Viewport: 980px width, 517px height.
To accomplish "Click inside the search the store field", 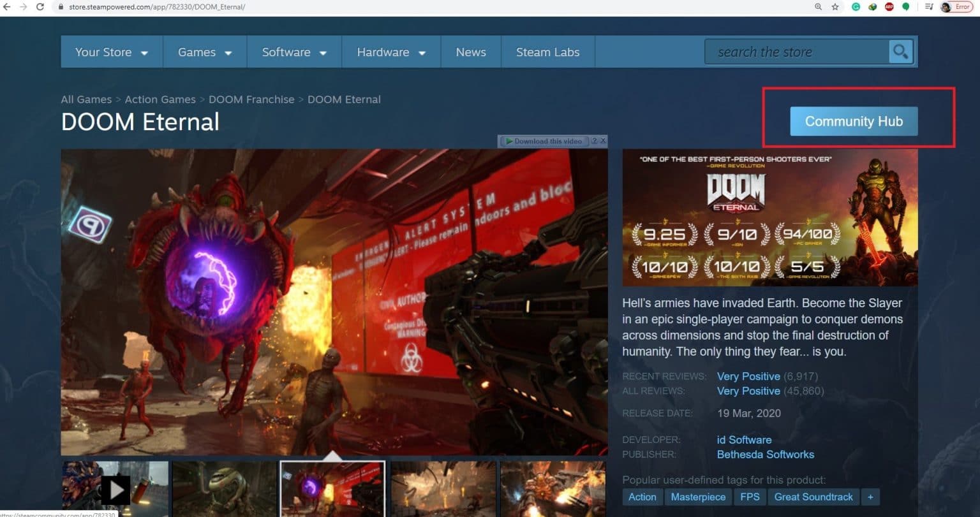I will tap(798, 52).
